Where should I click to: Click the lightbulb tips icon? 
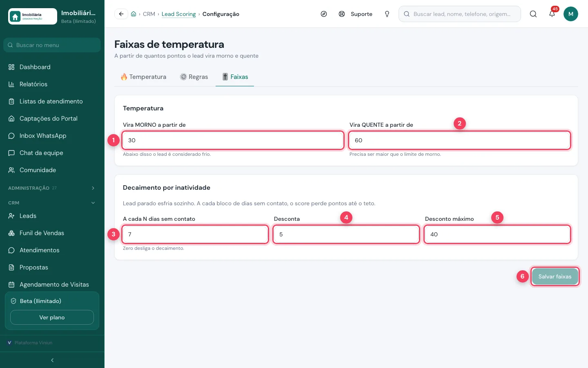coord(387,14)
